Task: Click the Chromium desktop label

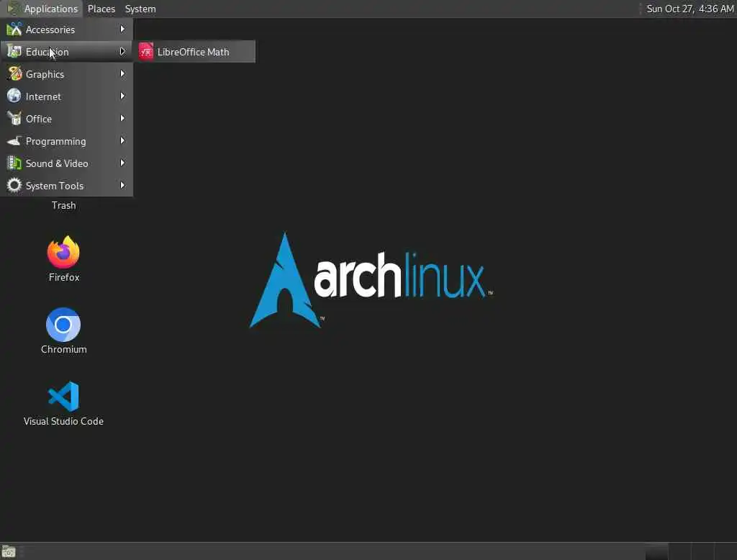Action: point(64,349)
